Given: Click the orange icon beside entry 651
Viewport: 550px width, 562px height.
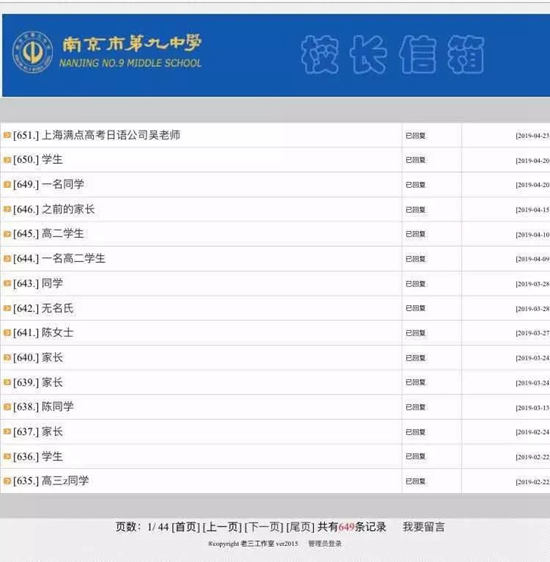Looking at the screenshot, I should pos(7,135).
